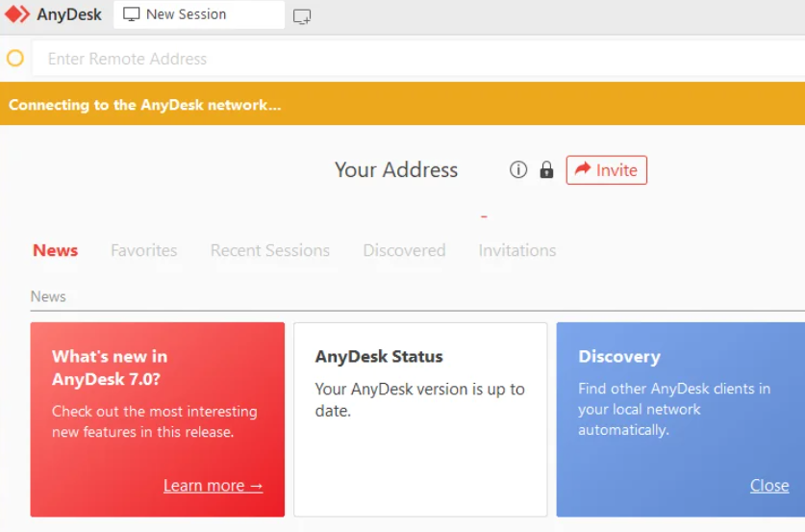Screen dimensions: 805x532
Task: Click the Invite button
Action: tap(606, 170)
